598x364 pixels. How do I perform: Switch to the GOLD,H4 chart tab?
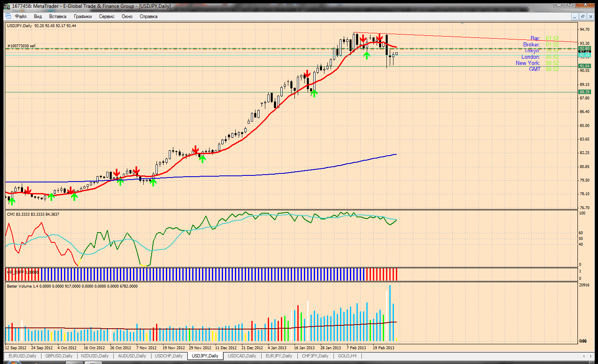pos(347,356)
